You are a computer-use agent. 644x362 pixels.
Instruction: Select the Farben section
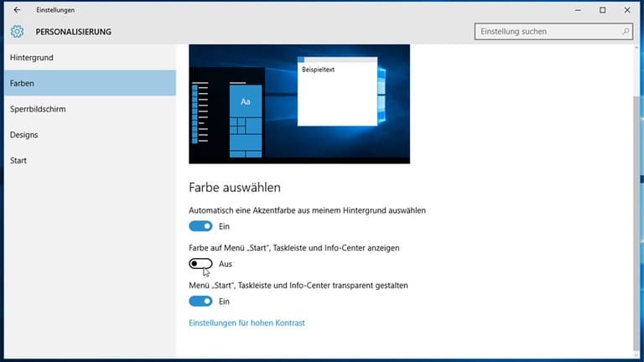click(90, 83)
